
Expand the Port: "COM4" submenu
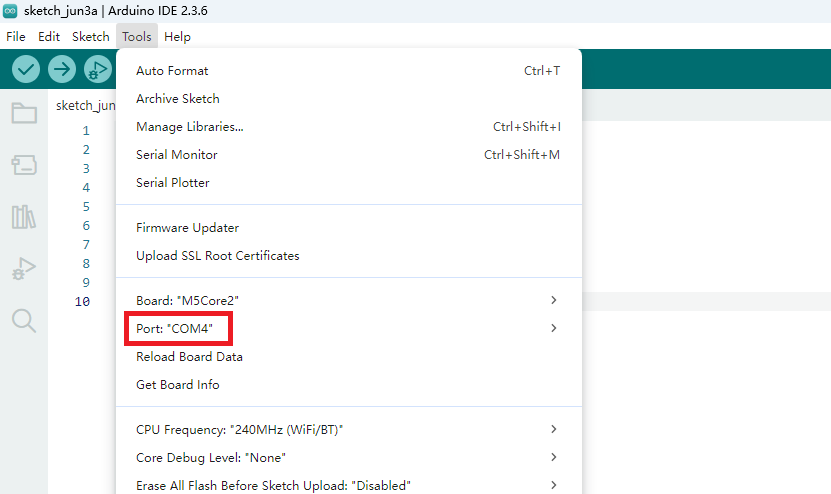pos(349,329)
